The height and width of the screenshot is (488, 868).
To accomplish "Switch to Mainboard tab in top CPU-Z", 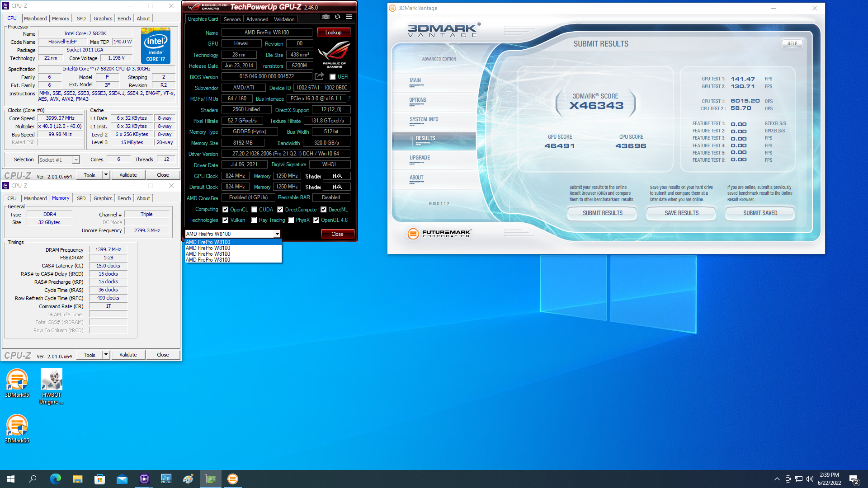I will click(x=35, y=19).
